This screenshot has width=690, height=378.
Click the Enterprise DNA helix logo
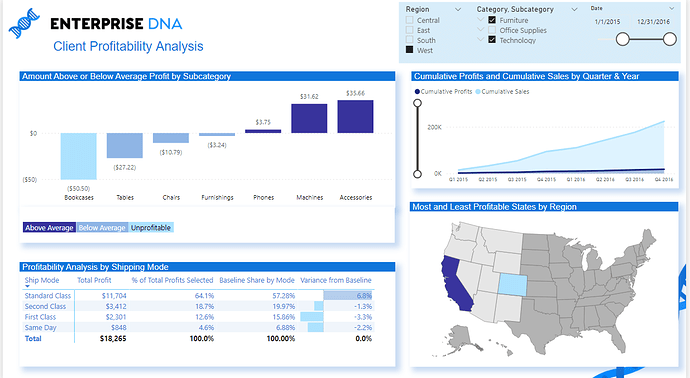[x=24, y=23]
